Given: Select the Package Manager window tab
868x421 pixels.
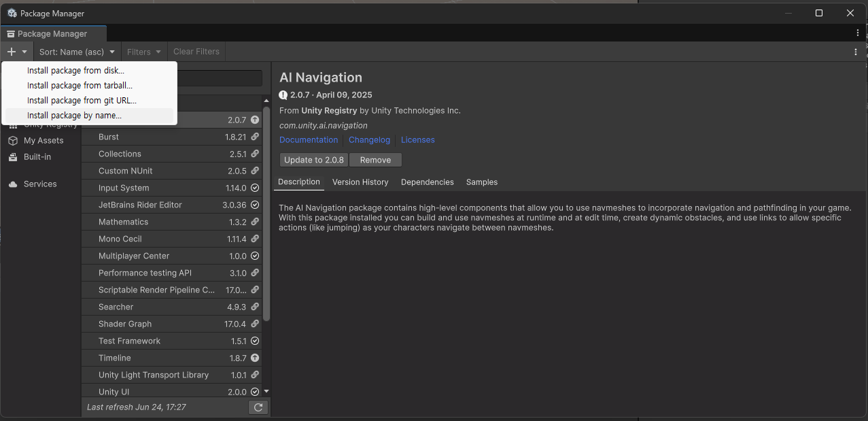Looking at the screenshot, I should point(53,33).
